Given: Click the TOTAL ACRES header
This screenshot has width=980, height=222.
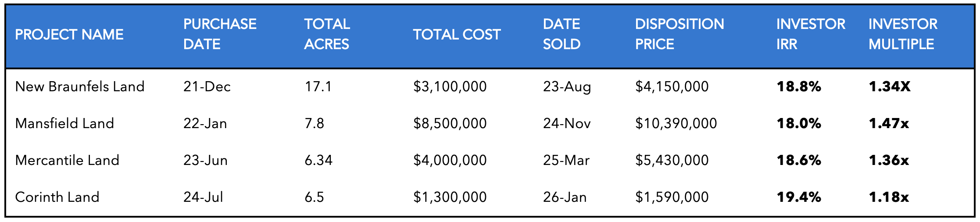Looking at the screenshot, I should tap(327, 34).
